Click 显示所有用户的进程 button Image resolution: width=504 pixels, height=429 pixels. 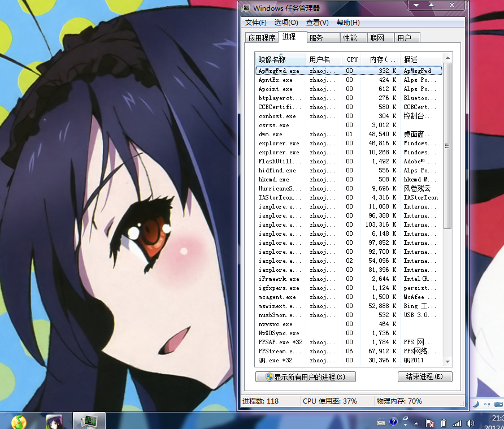(305, 376)
